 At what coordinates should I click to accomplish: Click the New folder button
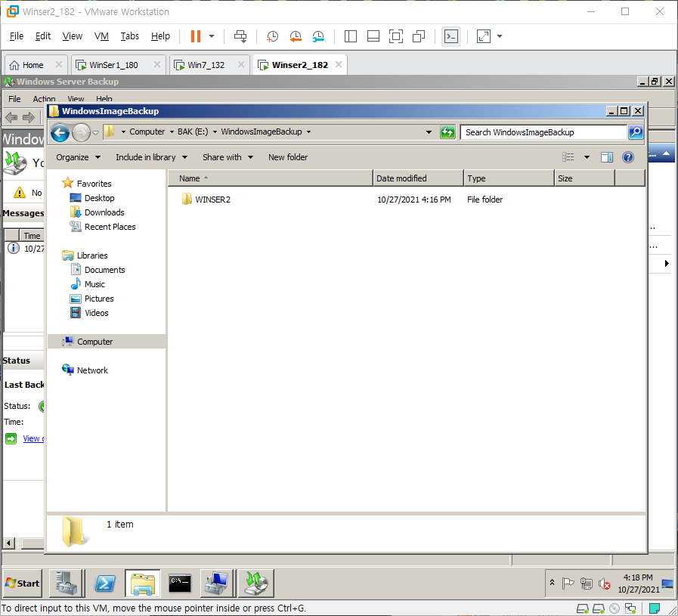(288, 157)
